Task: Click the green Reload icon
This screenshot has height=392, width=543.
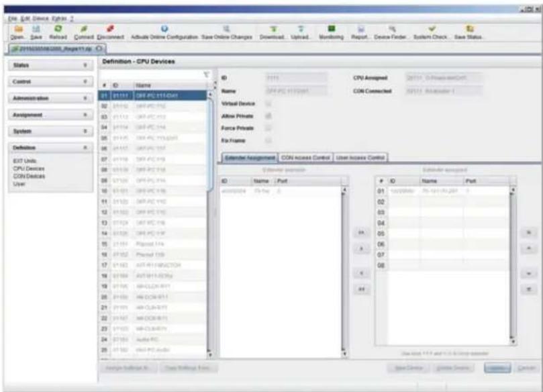Action: point(58,29)
